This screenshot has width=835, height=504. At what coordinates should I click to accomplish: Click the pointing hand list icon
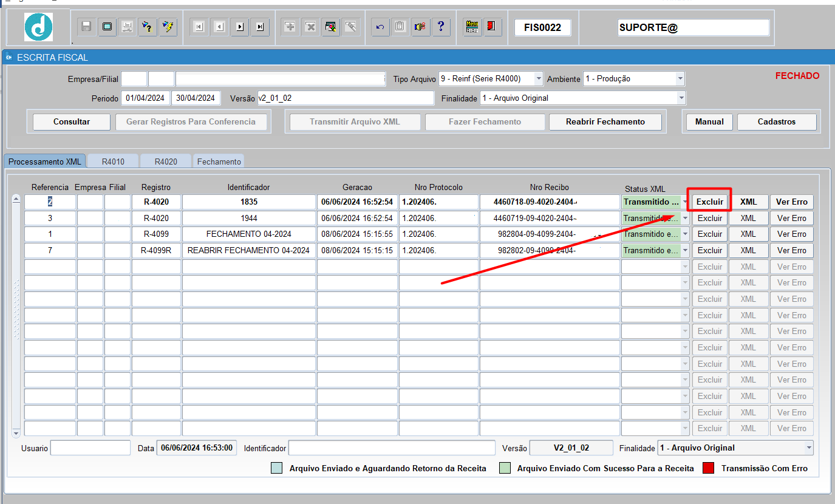coord(420,27)
